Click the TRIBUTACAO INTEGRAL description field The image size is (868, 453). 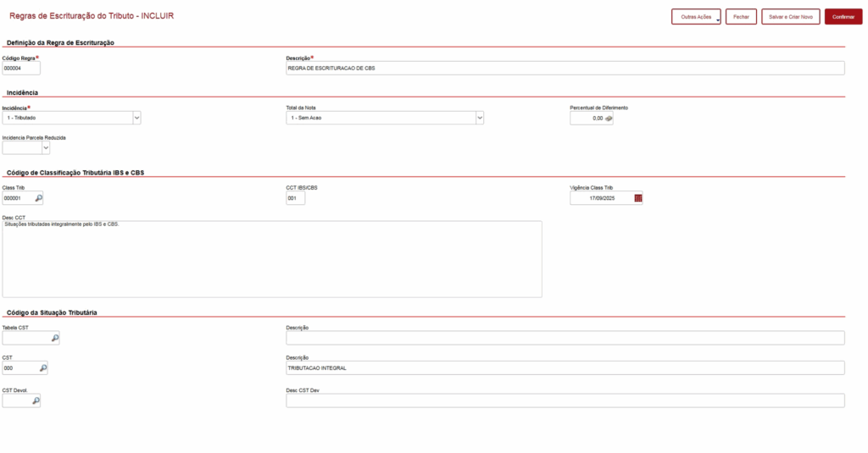[565, 367]
